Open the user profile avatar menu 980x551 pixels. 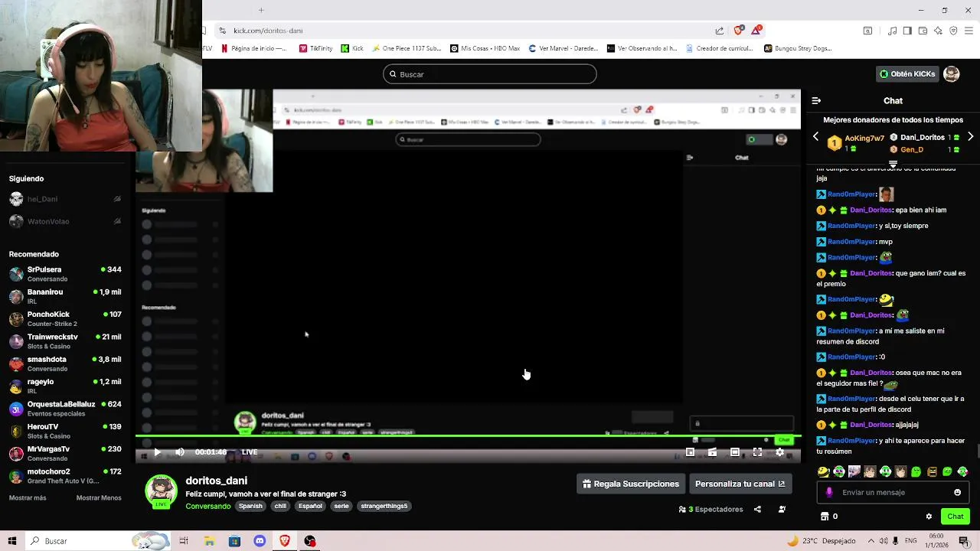951,74
